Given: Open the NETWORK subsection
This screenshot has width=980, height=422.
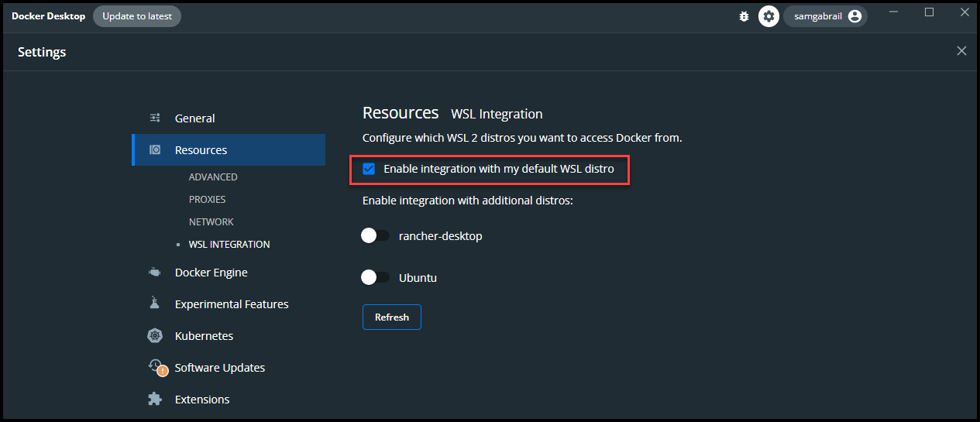Looking at the screenshot, I should pyautogui.click(x=211, y=222).
